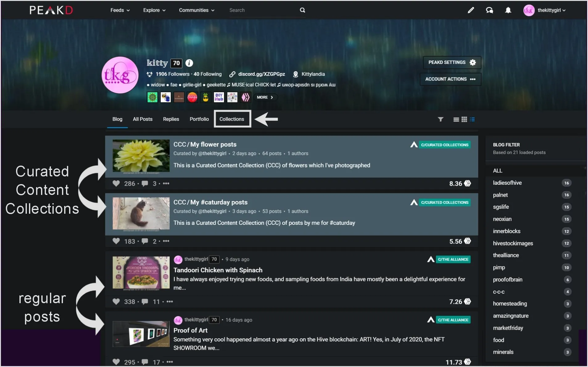
Task: Open comments on the flower posts collection
Action: click(x=145, y=183)
